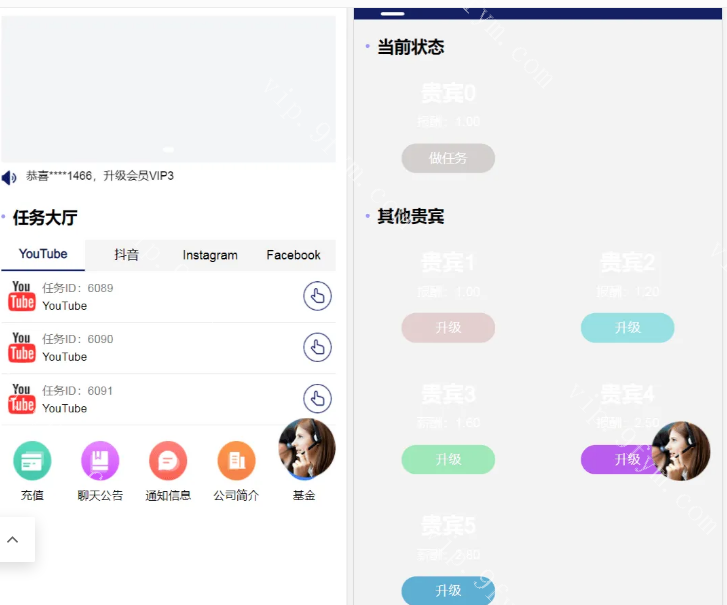Click 升级 button for 贵宾1
The height and width of the screenshot is (605, 727).
(448, 328)
